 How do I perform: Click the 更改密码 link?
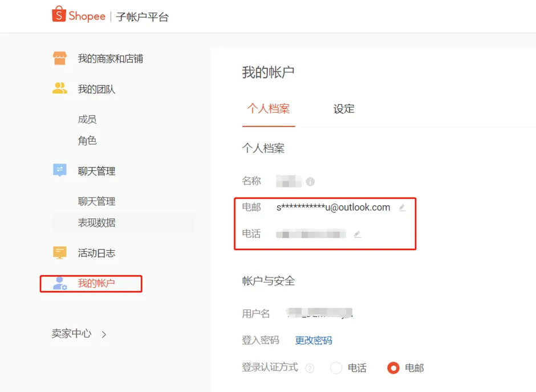313,340
